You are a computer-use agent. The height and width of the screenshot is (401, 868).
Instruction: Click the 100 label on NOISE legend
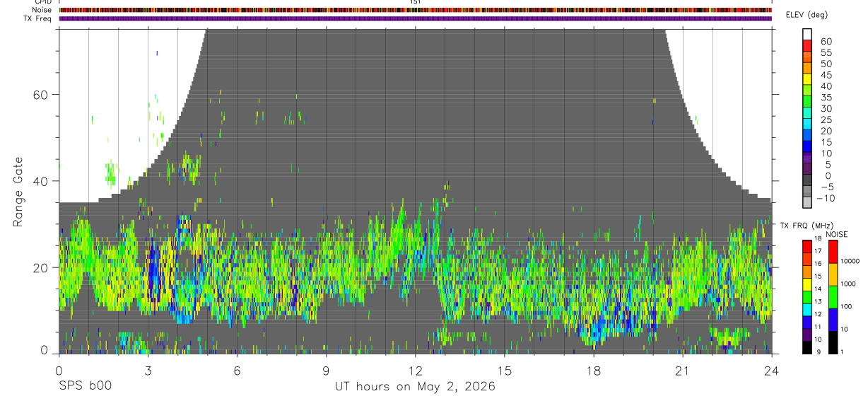[x=848, y=306]
